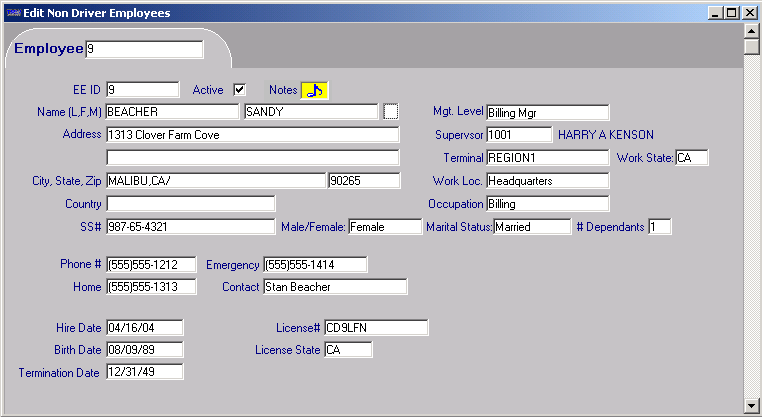Image resolution: width=762 pixels, height=417 pixels.
Task: Click the title bar application icon
Action: [x=12, y=13]
